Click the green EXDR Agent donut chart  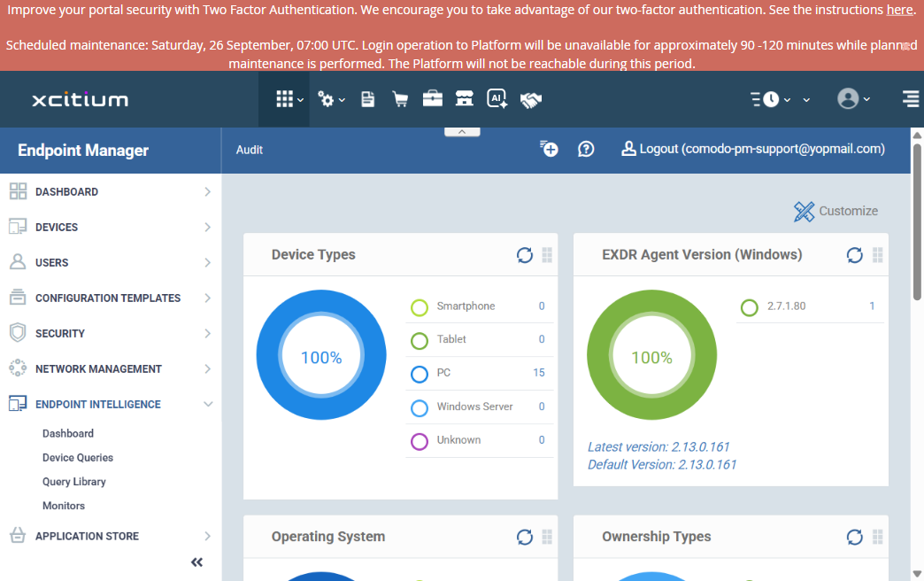(651, 355)
